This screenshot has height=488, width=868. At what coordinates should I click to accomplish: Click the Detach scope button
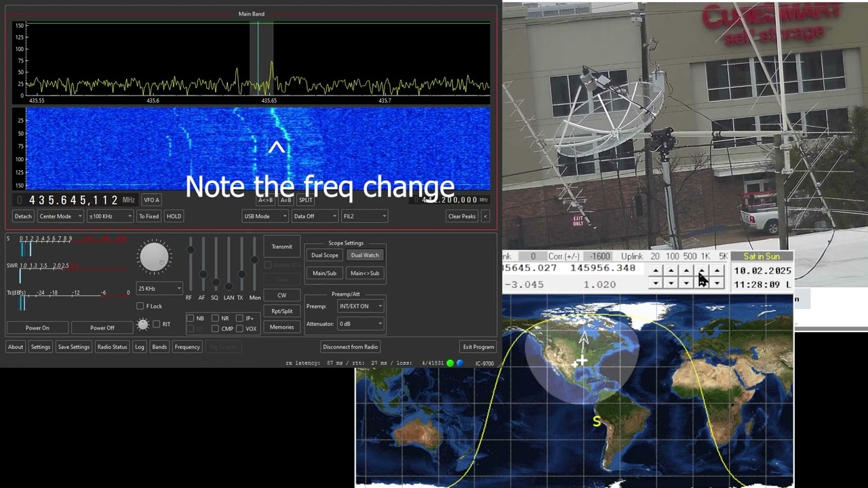pyautogui.click(x=23, y=216)
